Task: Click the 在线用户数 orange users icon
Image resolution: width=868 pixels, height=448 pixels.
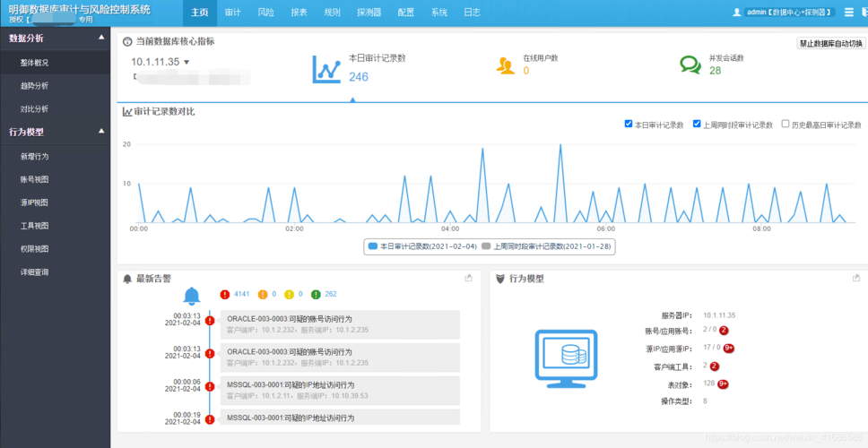Action: click(505, 65)
